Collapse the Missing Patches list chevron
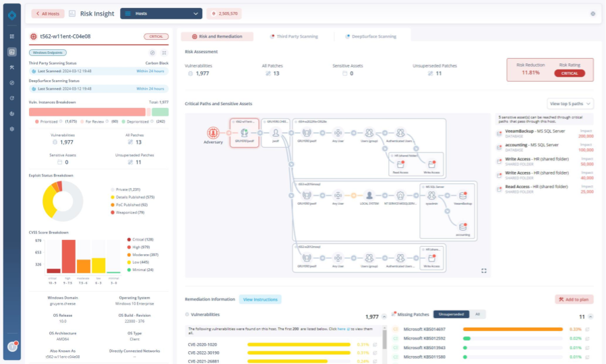This screenshot has width=606, height=364. coord(590,317)
